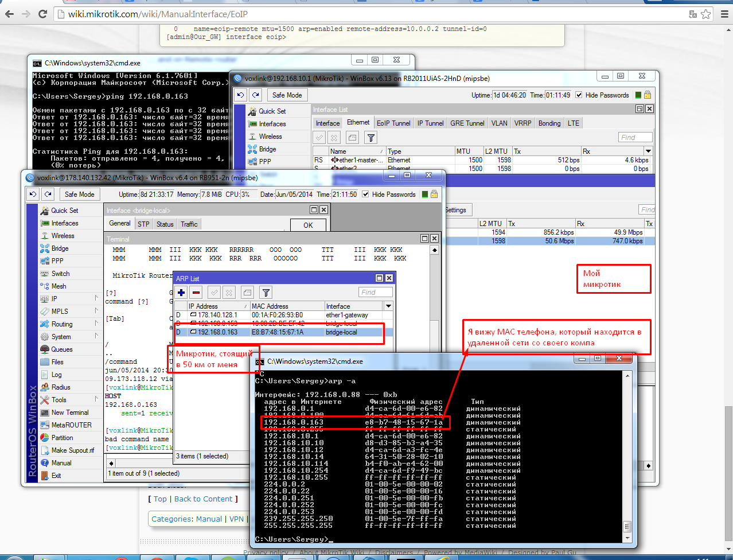Viewport: 733px width, 560px height.
Task: Click the undo arrow in the RB2011UiAS WinBox
Action: coord(241,95)
